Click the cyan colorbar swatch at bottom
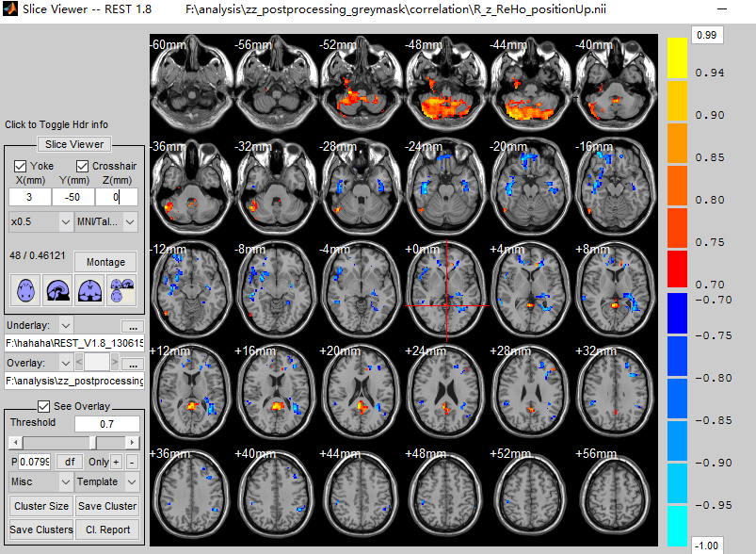The width and height of the screenshot is (756, 554). pos(678,526)
